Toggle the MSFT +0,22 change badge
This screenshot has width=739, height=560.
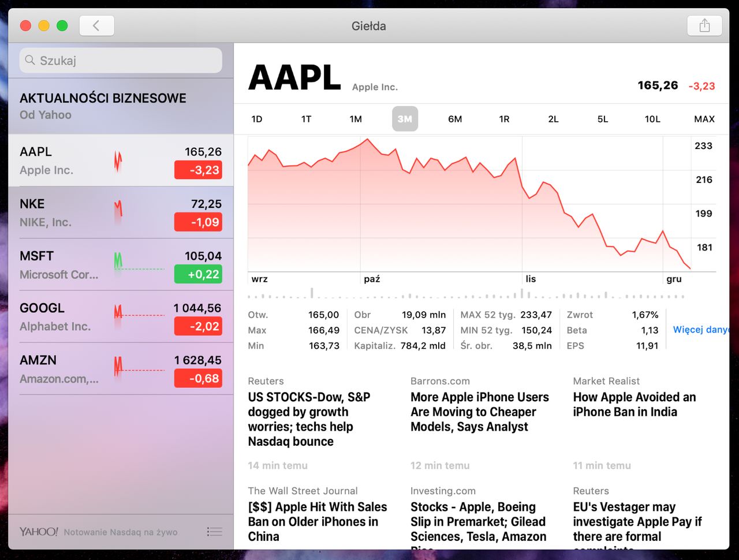point(198,274)
